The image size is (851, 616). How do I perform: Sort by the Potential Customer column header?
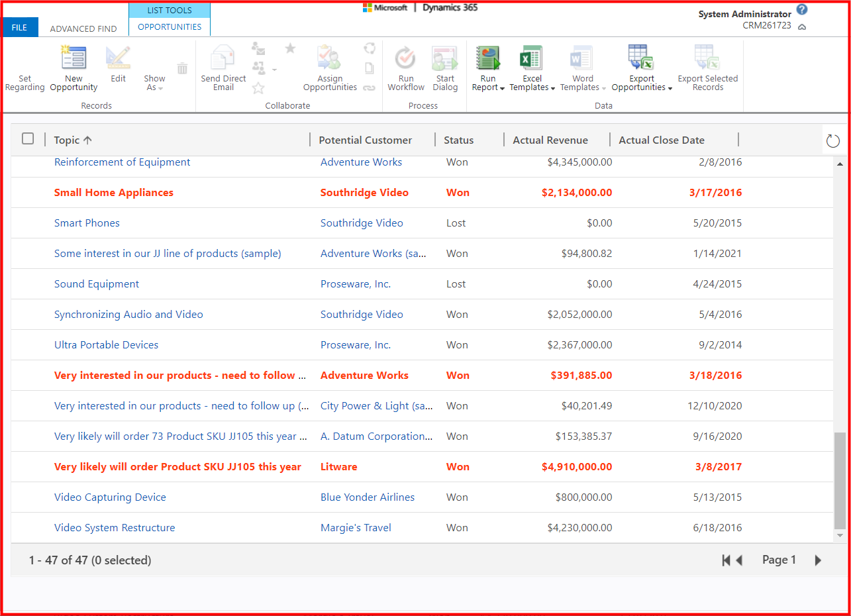pos(366,140)
